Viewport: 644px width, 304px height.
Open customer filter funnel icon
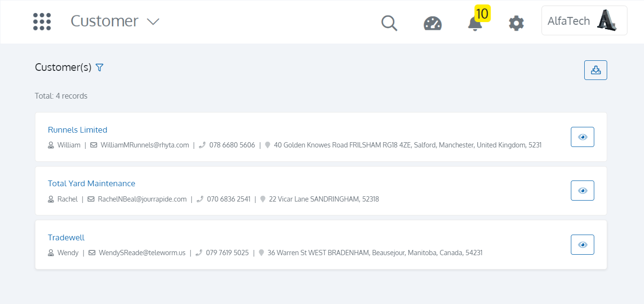click(x=99, y=68)
